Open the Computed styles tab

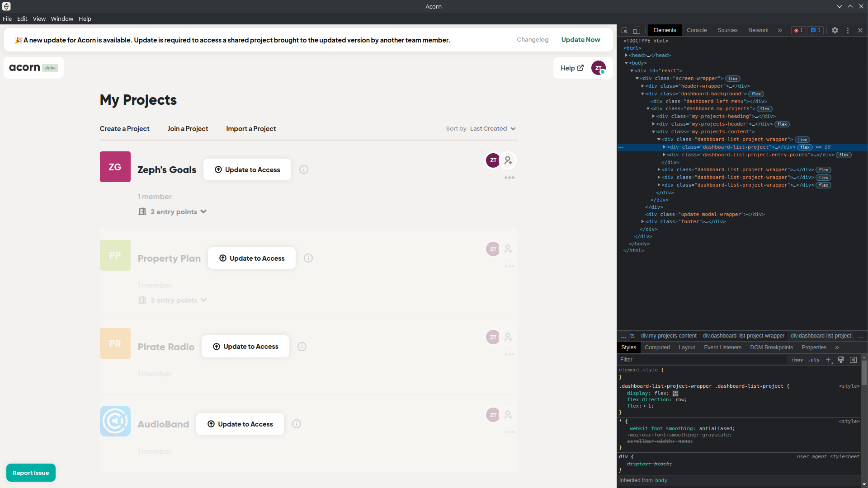(x=657, y=347)
